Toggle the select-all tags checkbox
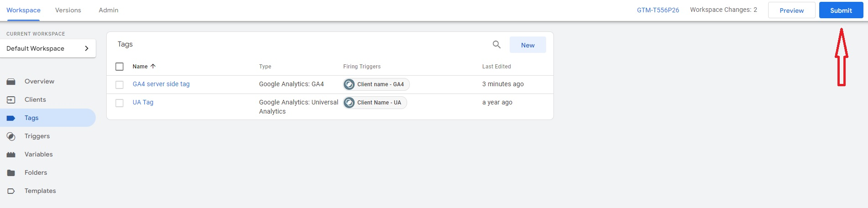 pos(119,67)
